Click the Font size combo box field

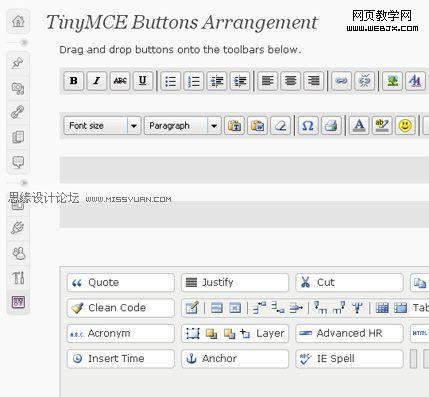102,126
